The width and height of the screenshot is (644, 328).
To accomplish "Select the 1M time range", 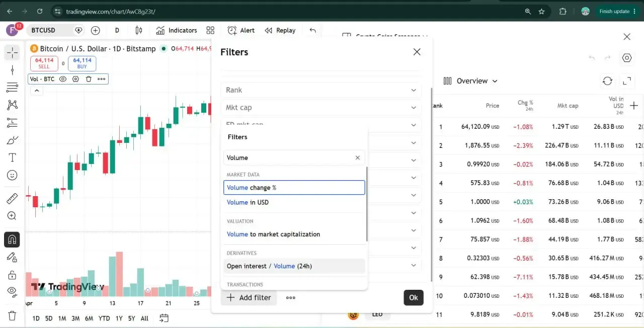I will click(x=62, y=318).
